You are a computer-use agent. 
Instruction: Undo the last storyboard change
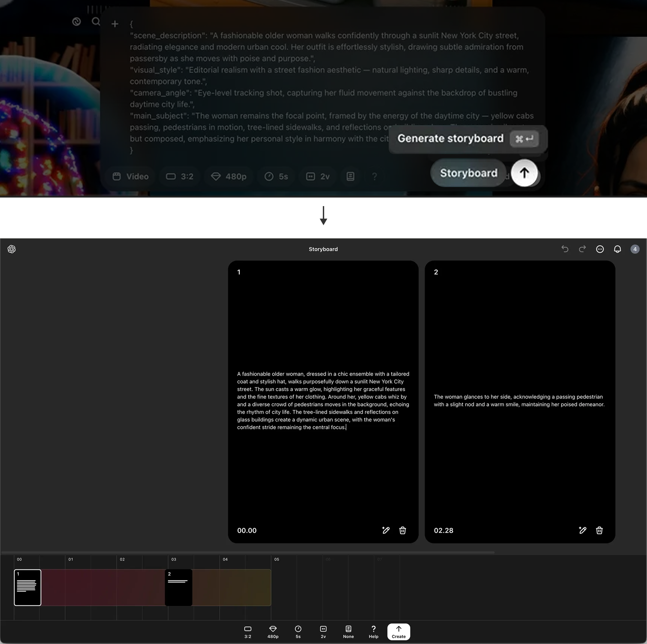(565, 249)
